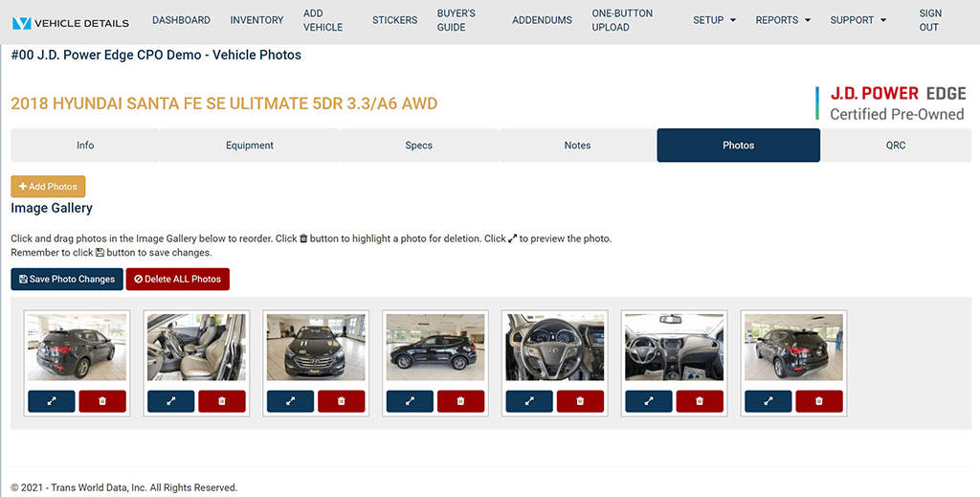Select the side profile car thumbnail

435,347
